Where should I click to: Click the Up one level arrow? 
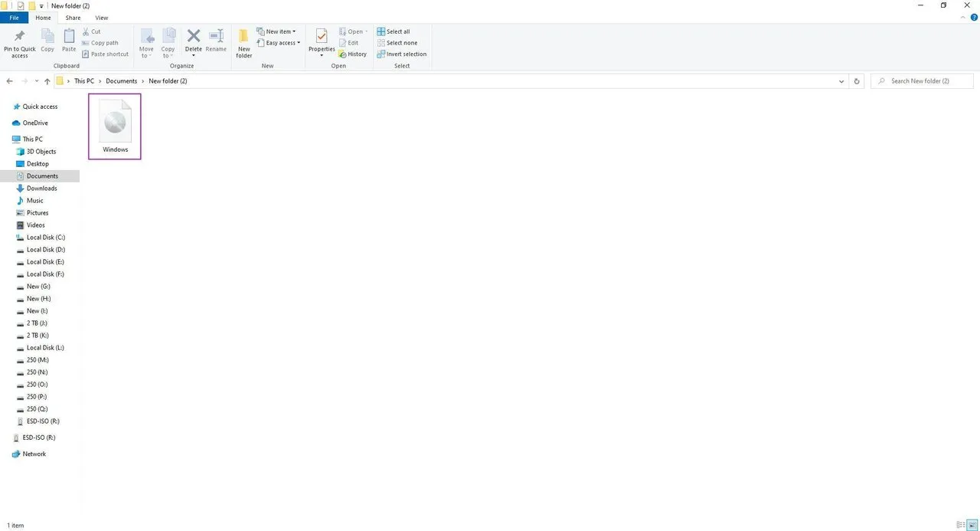point(47,81)
